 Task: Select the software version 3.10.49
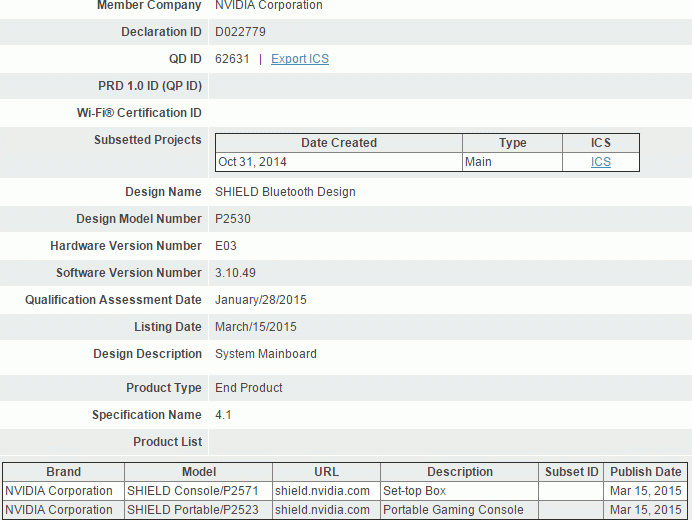237,273
